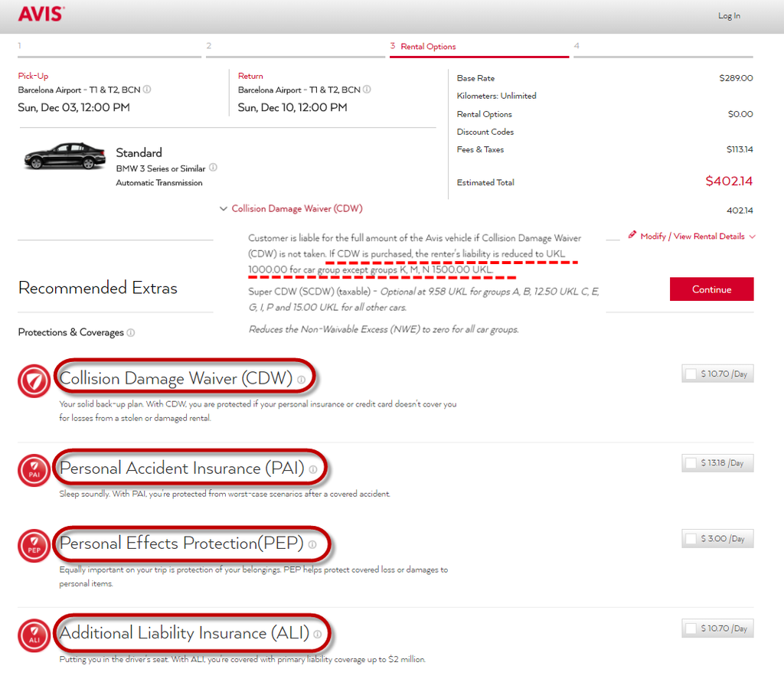Click Protections & Coverages info icon
This screenshot has height=679, width=784.
(130, 332)
